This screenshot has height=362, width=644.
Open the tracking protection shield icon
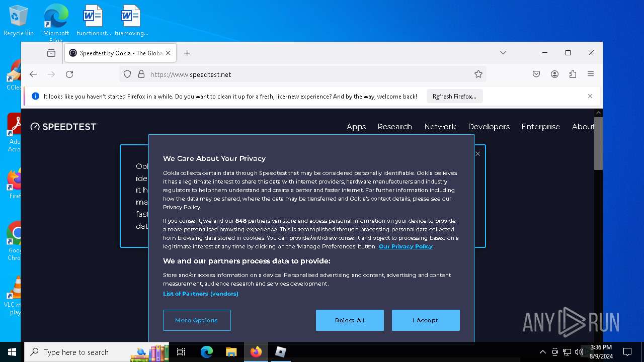[127, 74]
